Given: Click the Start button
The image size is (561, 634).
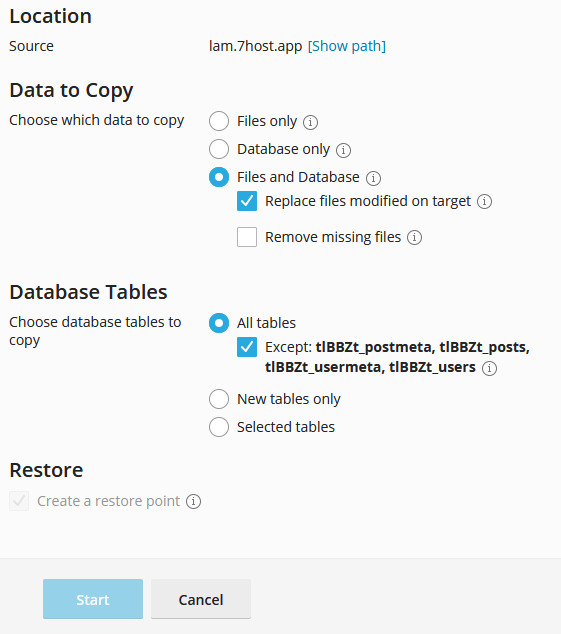Looking at the screenshot, I should tap(93, 599).
